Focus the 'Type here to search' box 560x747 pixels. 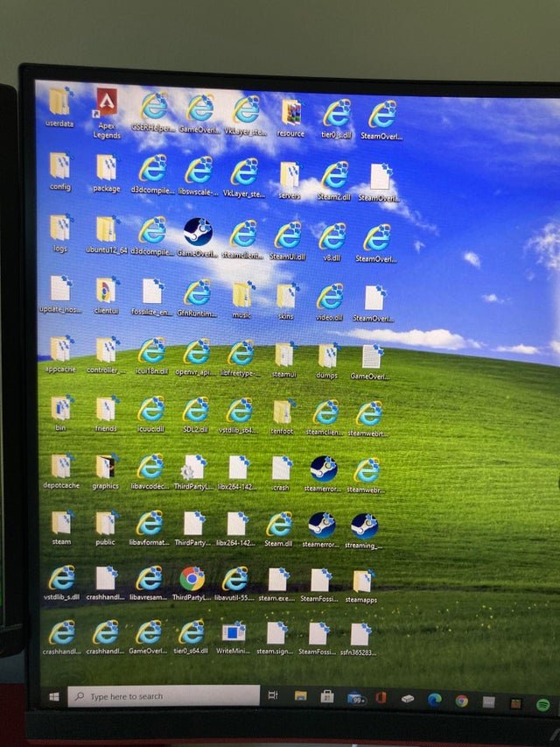pyautogui.click(x=164, y=696)
